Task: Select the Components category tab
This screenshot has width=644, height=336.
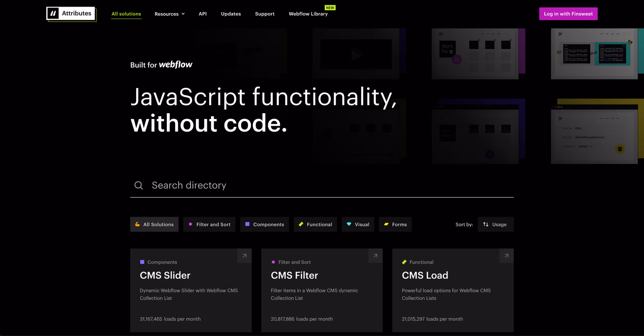Action: point(265,224)
